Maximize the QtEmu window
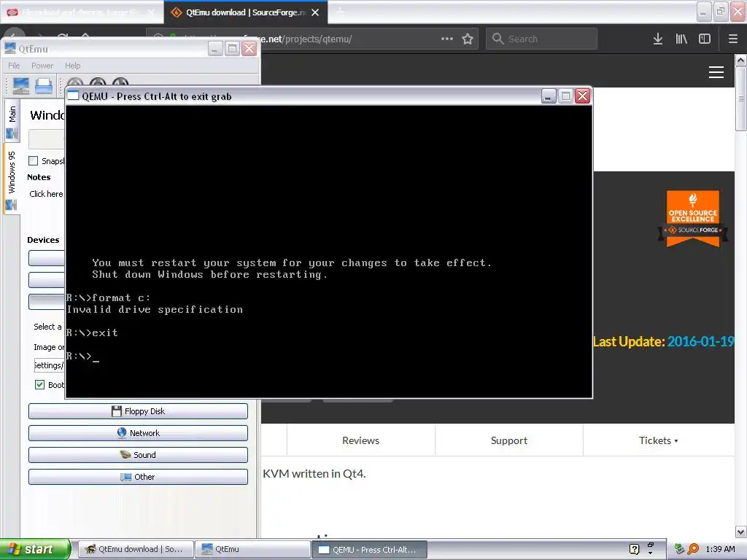The image size is (747, 560). point(232,49)
